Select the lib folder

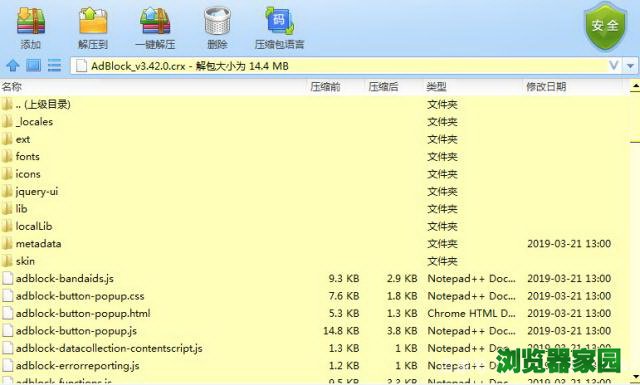click(x=314, y=209)
